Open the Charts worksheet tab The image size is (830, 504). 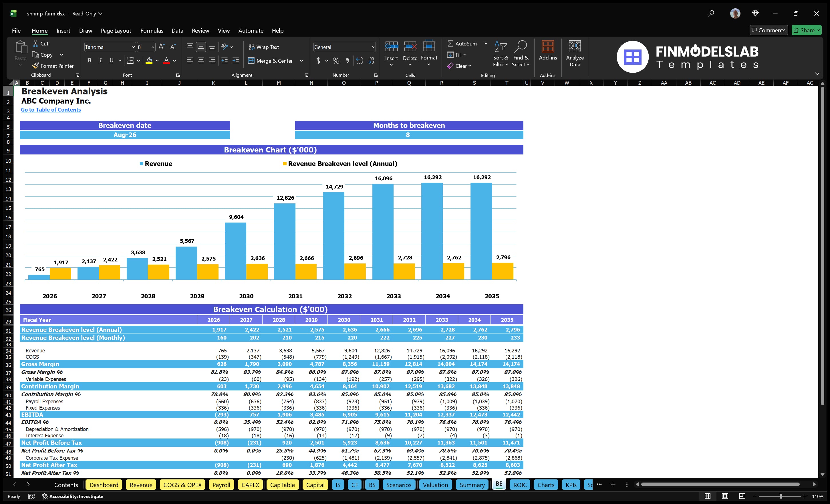(546, 485)
